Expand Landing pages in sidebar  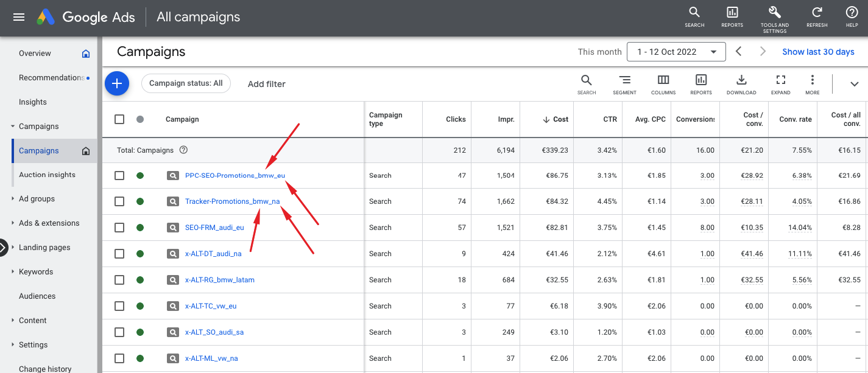coord(13,248)
